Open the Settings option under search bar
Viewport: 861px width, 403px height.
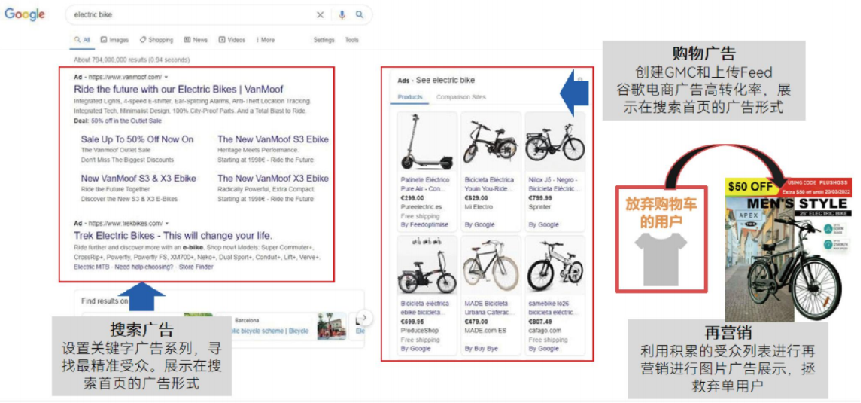(324, 40)
